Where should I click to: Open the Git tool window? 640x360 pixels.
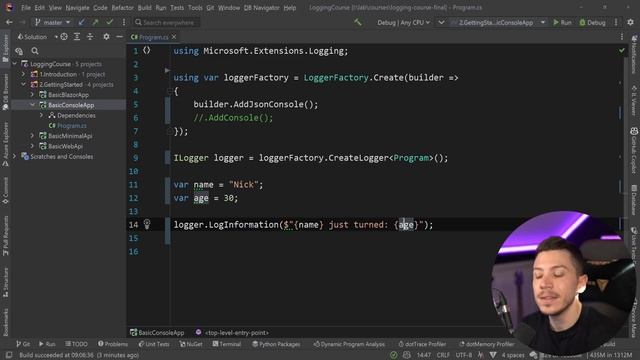tap(23, 344)
